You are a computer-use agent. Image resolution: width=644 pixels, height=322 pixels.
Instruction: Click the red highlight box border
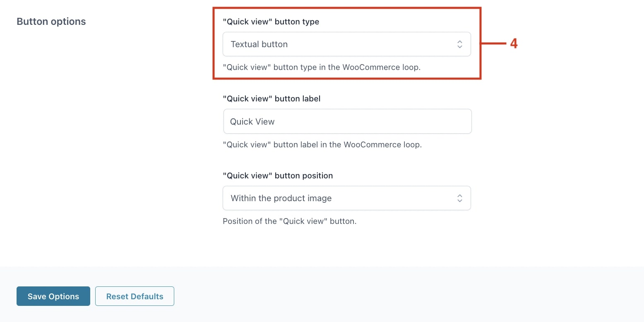(347, 7)
